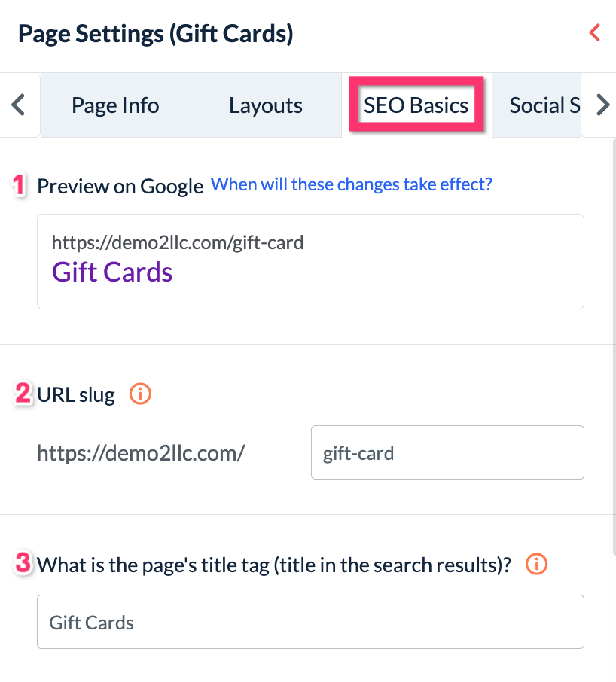Switch to the Page Info tab
This screenshot has width=616, height=682.
pyautogui.click(x=115, y=105)
